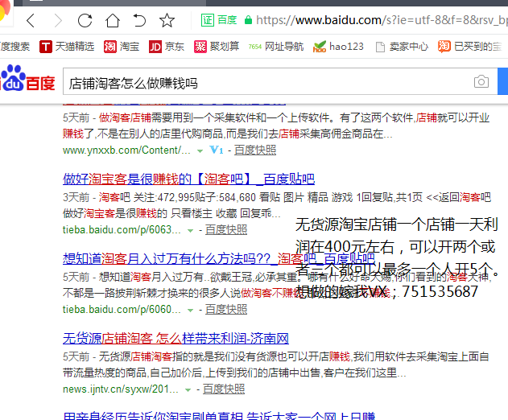The height and width of the screenshot is (420, 508).
Task: Open the 淘宝 bookmark
Action: click(x=122, y=47)
